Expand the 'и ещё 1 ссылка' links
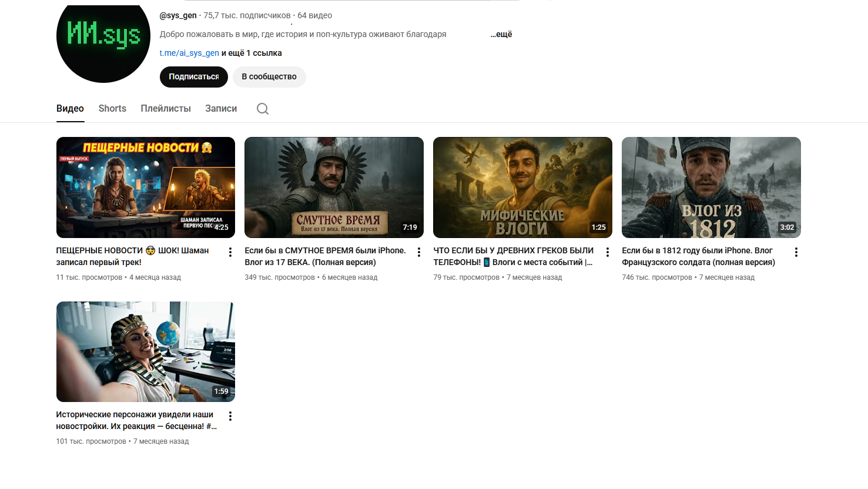Image resolution: width=868 pixels, height=489 pixels. click(252, 53)
